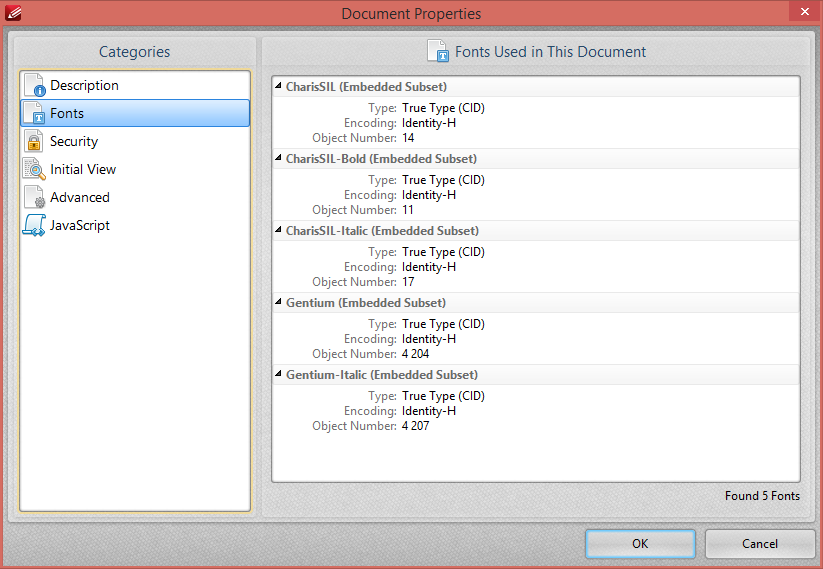Click the PDF editor app icon in title bar

pyautogui.click(x=13, y=13)
